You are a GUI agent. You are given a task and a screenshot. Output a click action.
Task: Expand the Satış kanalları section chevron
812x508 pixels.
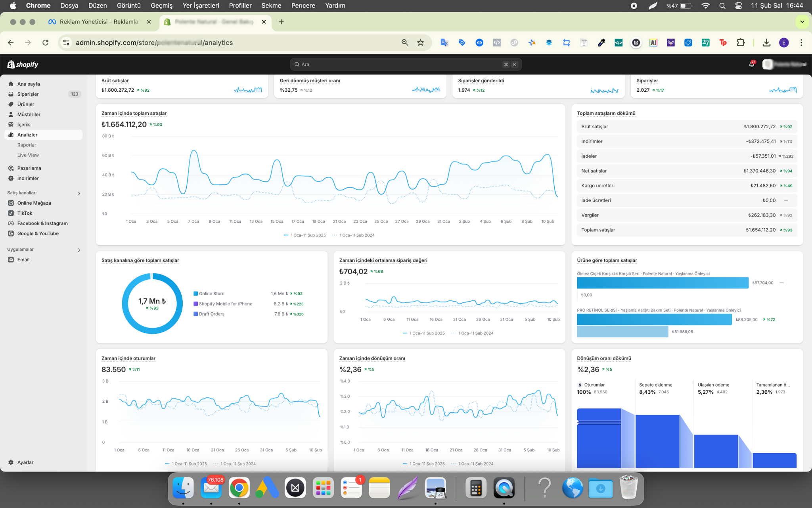(x=79, y=193)
